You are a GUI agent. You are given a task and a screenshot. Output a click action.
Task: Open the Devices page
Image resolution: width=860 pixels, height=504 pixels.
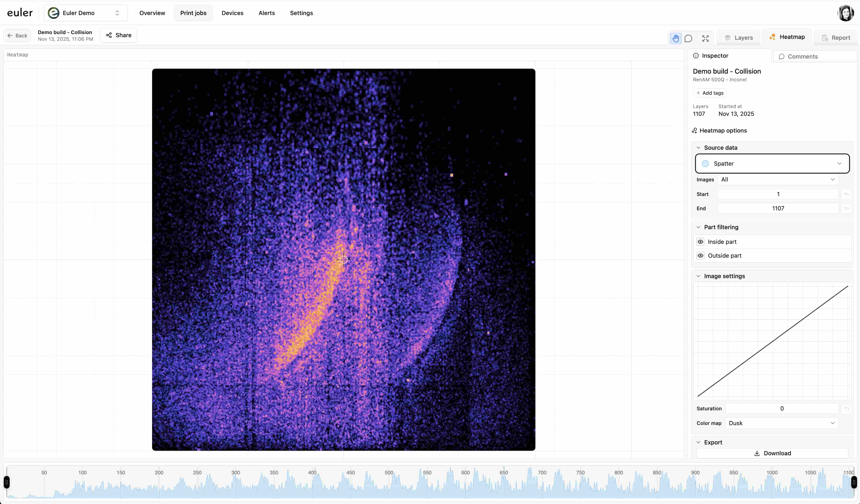pyautogui.click(x=232, y=13)
